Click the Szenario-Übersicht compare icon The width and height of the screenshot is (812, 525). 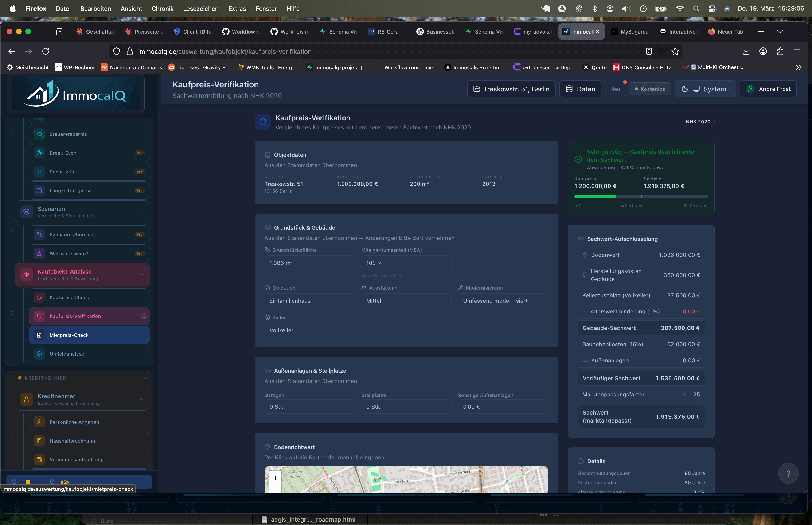pos(39,235)
